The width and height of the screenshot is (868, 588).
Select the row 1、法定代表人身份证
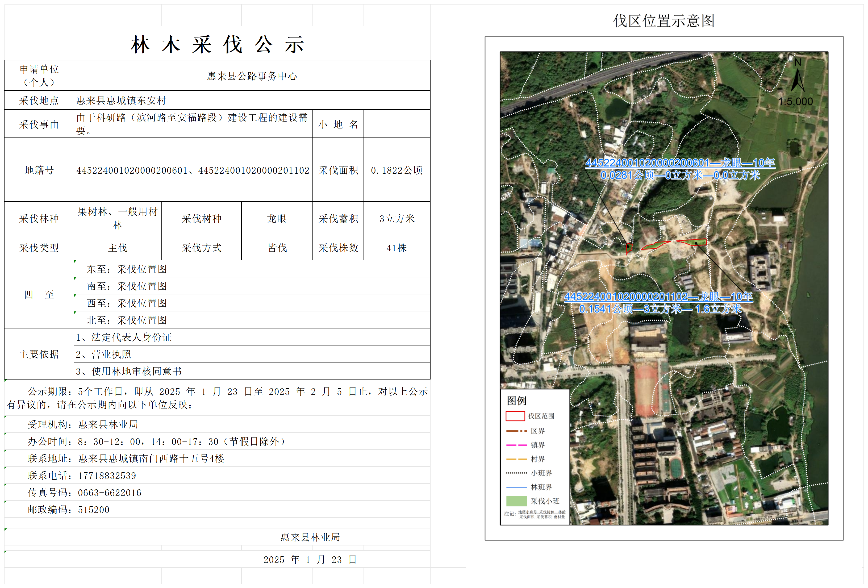[x=252, y=337]
